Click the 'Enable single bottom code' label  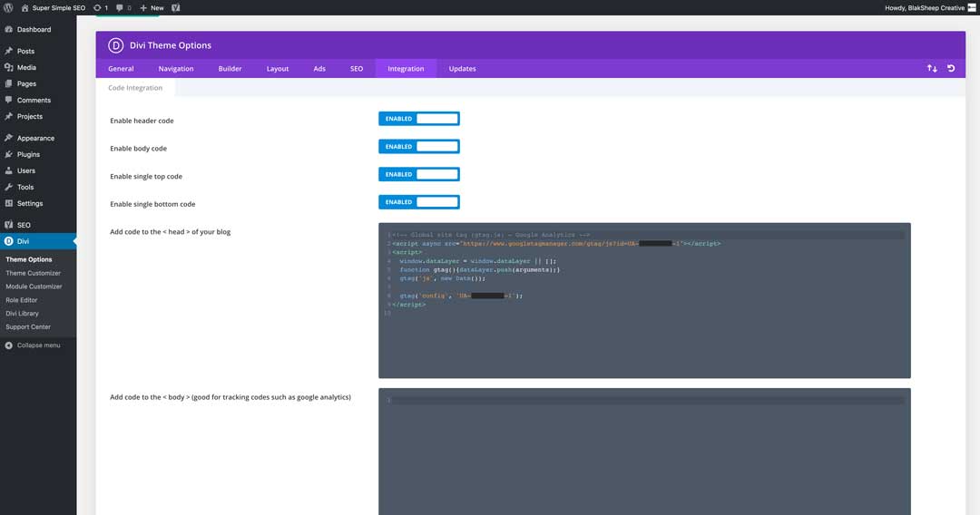(152, 204)
